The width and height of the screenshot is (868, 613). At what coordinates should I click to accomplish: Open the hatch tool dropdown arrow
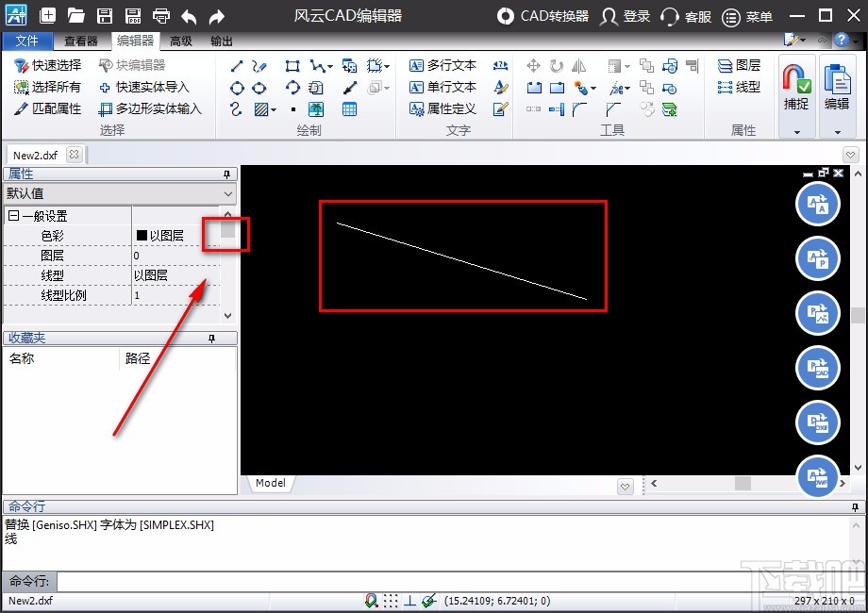[x=274, y=109]
